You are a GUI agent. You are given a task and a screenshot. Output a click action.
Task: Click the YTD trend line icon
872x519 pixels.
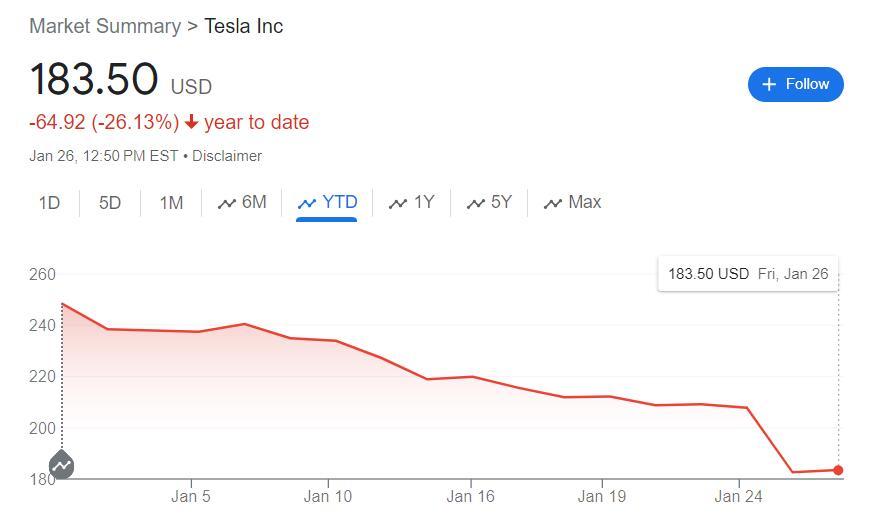(307, 203)
